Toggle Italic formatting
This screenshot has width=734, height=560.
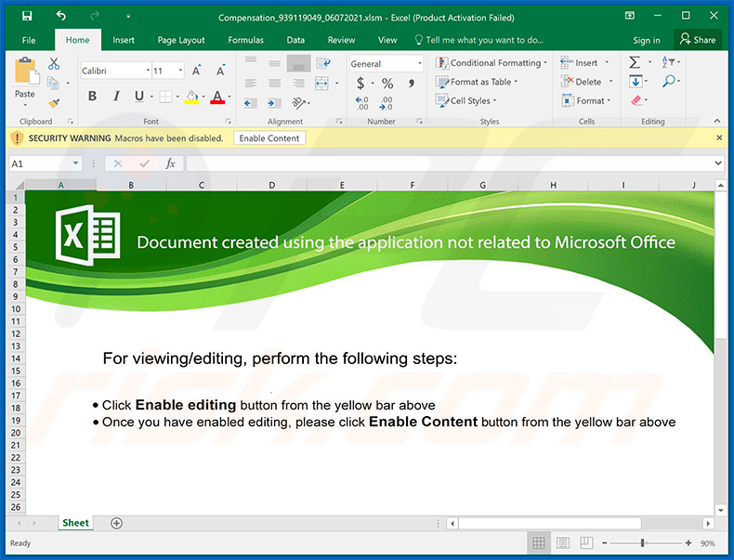point(116,96)
